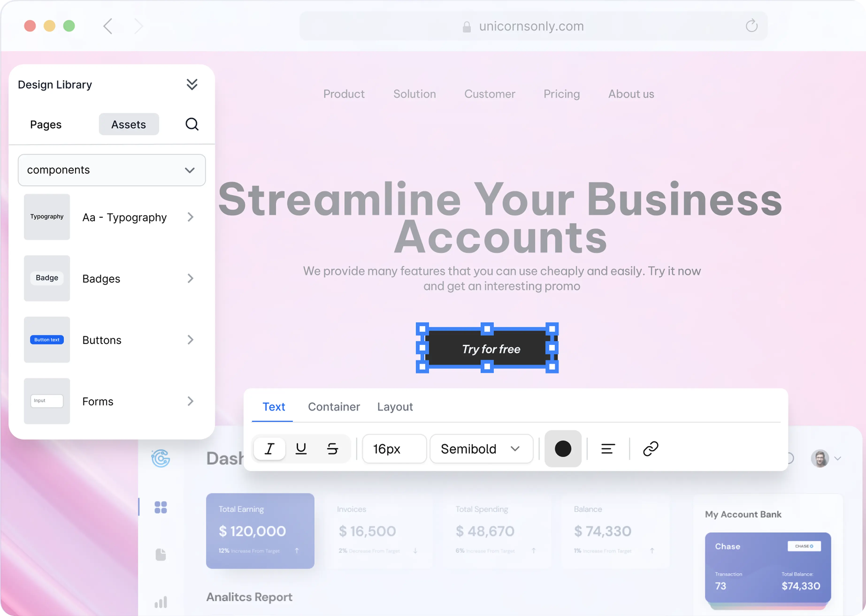The width and height of the screenshot is (866, 616).
Task: Click the document icon in dashboard sidebar
Action: 161,555
